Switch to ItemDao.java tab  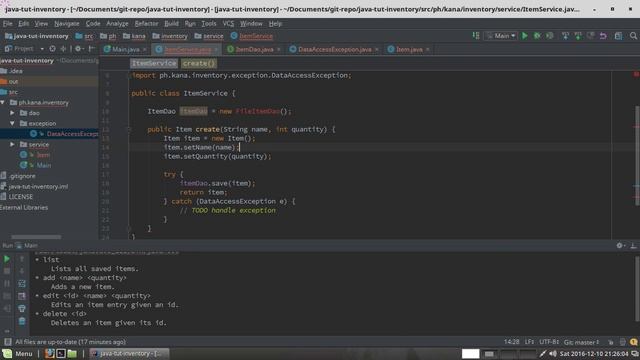[254, 49]
